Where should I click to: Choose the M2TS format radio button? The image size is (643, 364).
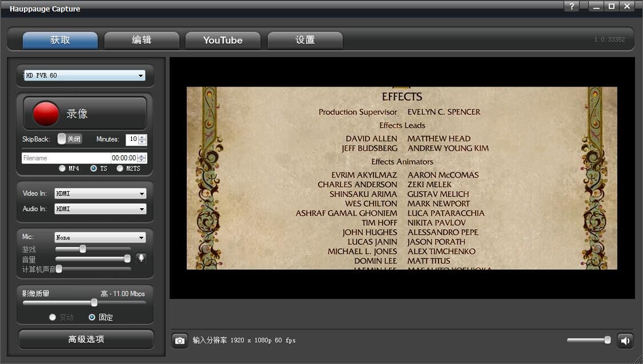point(120,168)
